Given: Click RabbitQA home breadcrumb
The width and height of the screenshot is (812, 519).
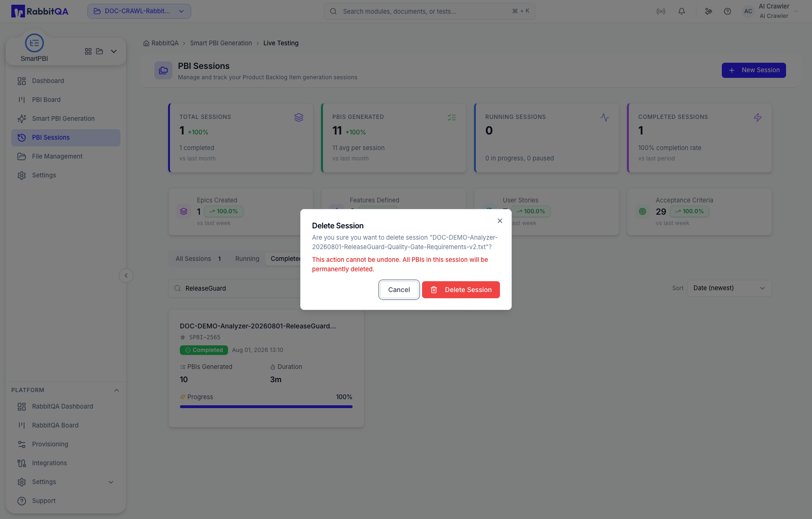Looking at the screenshot, I should (161, 43).
